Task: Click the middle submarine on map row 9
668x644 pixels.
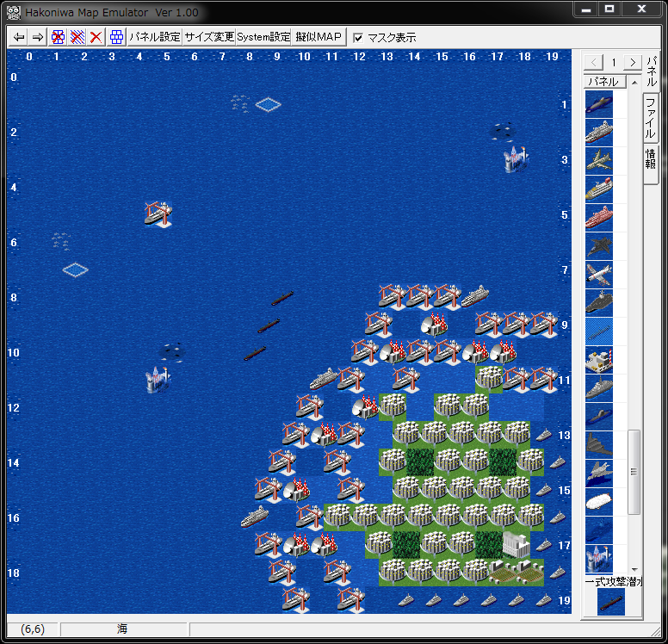Action: point(269,325)
